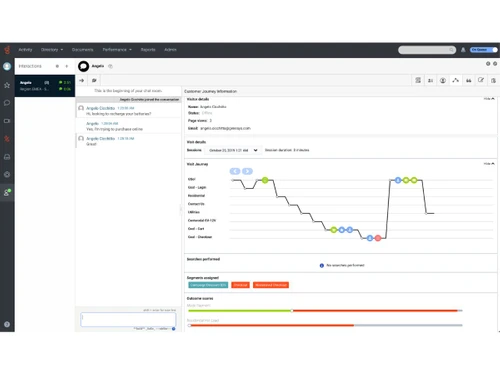
Task: Click the next arrow button on journey map
Action: pos(247,171)
